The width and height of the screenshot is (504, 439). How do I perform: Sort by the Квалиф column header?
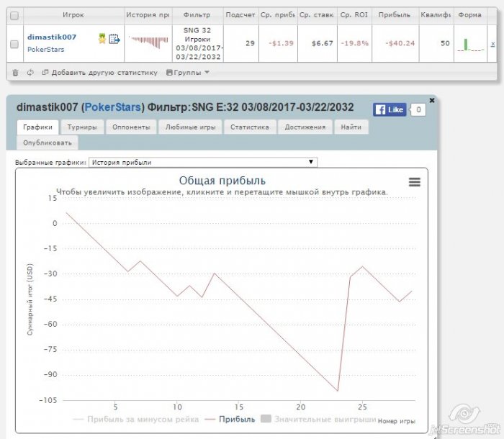click(x=436, y=15)
